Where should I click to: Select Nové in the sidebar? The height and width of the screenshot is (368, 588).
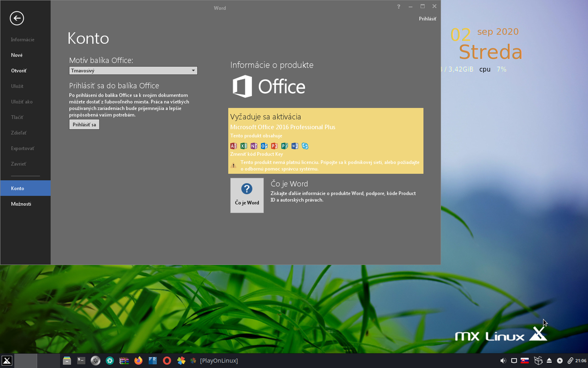pyautogui.click(x=25, y=55)
